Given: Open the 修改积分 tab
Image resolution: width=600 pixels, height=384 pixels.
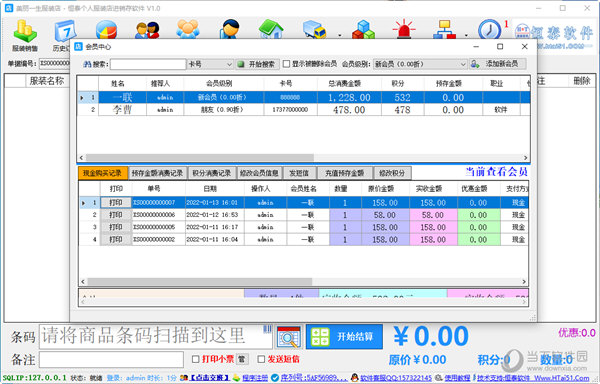Looking at the screenshot, I should (392, 173).
